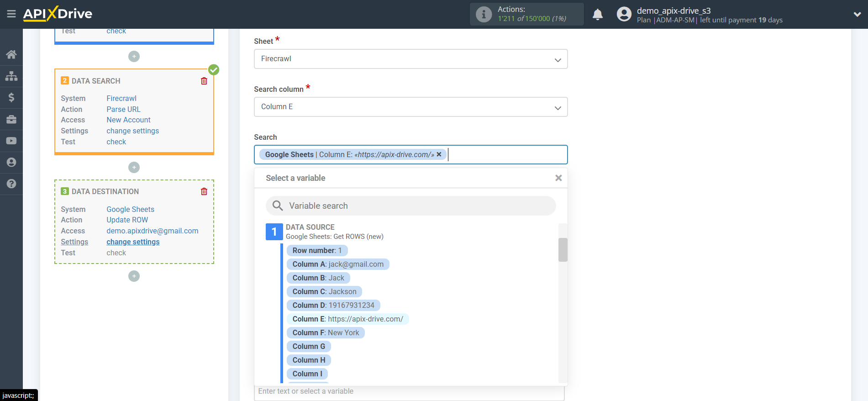
Task: Open Firecrawl system link in Data Search
Action: pos(121,98)
